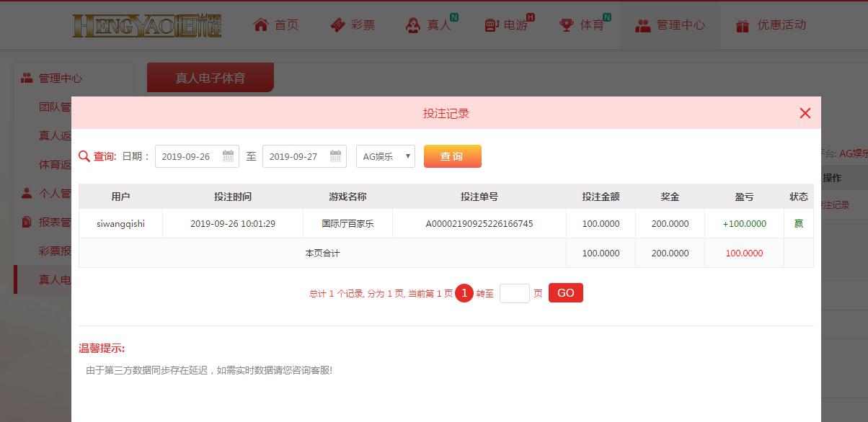Click the 赢 status cell
The width and height of the screenshot is (868, 422).
799,223
